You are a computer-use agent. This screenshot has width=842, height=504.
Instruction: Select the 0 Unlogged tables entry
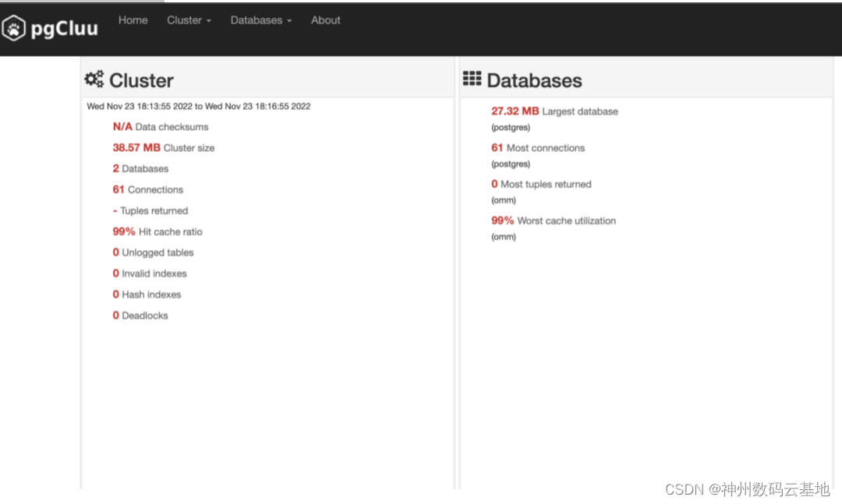pyautogui.click(x=153, y=252)
